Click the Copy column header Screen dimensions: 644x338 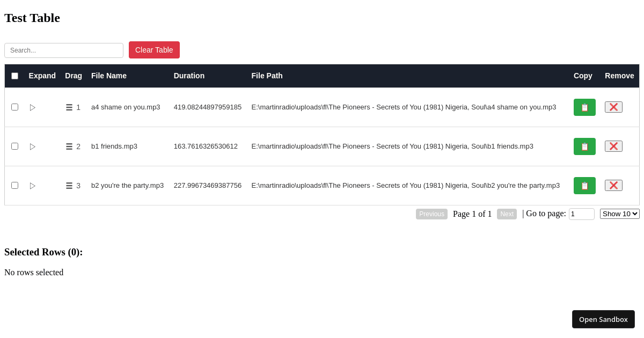(x=583, y=76)
